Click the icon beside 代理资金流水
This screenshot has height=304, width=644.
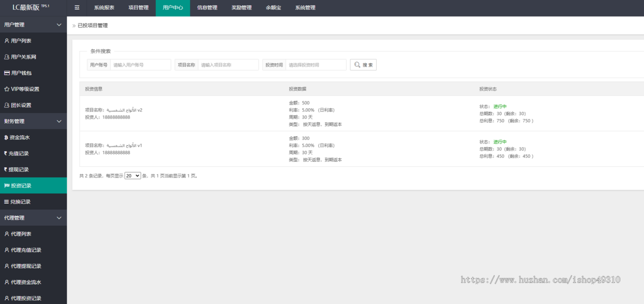pos(6,282)
